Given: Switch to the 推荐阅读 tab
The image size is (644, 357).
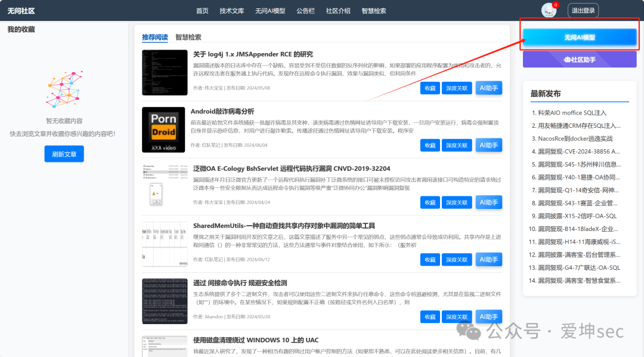Looking at the screenshot, I should coord(155,37).
